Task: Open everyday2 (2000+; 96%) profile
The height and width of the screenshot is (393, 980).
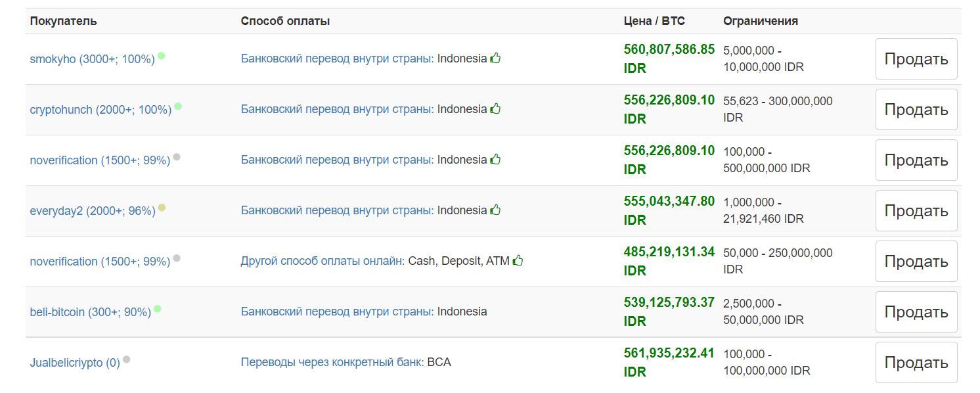Action: pos(93,211)
